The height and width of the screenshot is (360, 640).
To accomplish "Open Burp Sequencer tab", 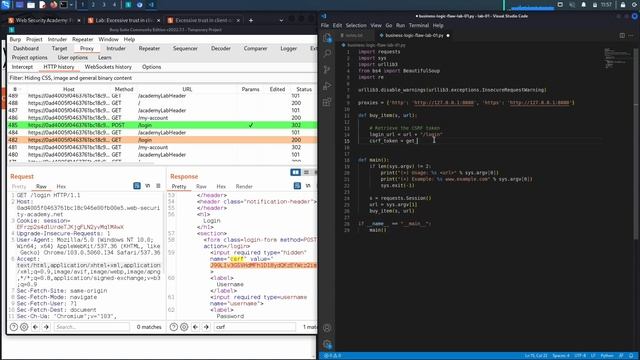I will tap(185, 49).
